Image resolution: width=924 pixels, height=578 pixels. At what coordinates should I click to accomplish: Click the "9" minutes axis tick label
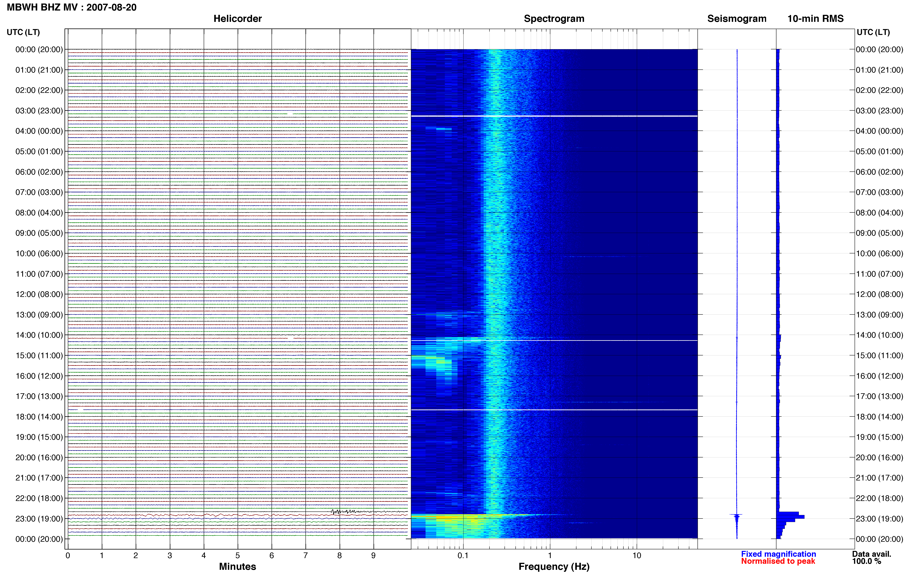click(x=373, y=555)
